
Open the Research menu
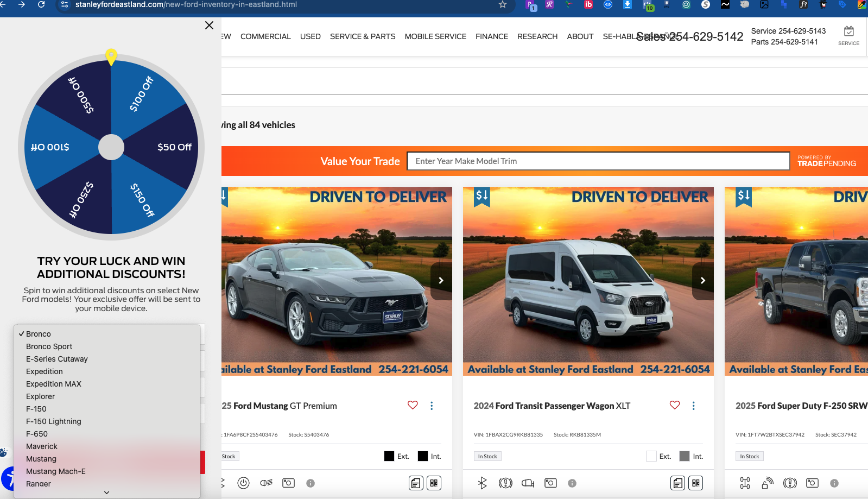[537, 36]
